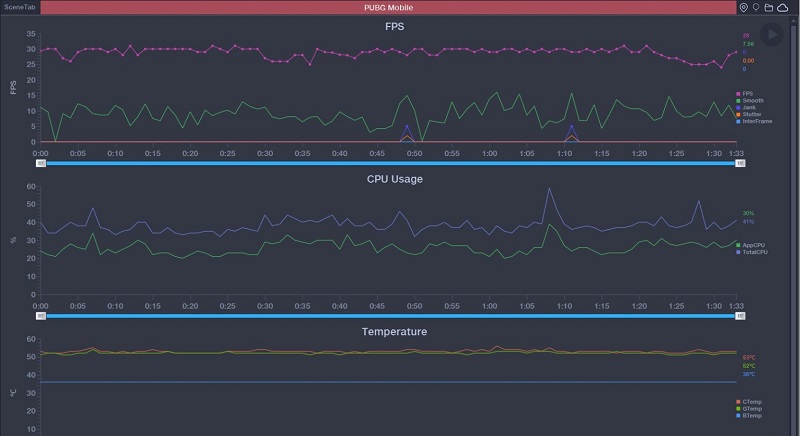
Task: Toggle the Stutter legend entry
Action: (x=748, y=114)
